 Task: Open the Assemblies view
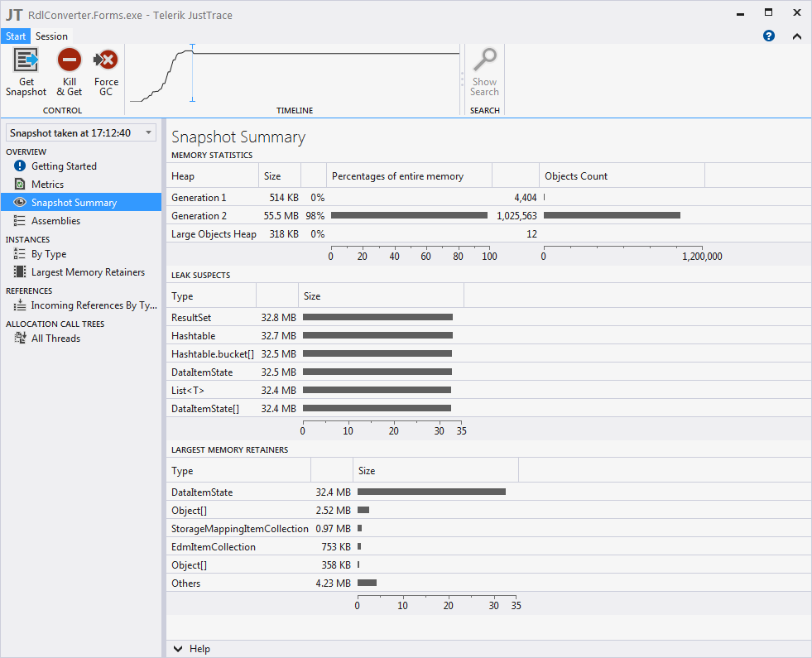pos(55,221)
